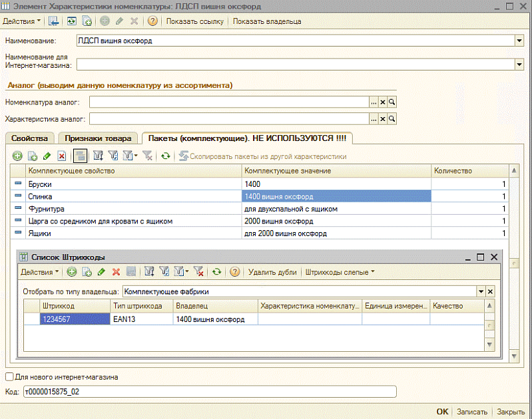Refresh the barcodes list
The width and height of the screenshot is (532, 419).
pos(216,271)
